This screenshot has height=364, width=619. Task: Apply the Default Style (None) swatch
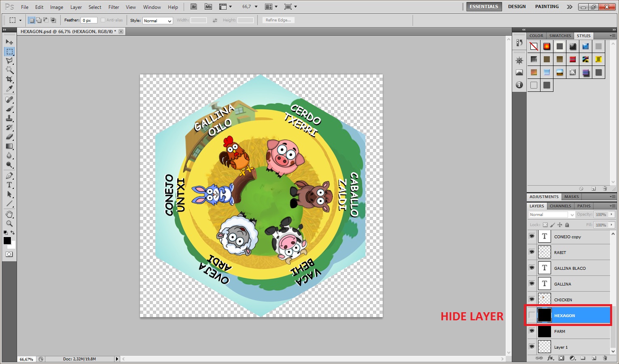click(534, 47)
